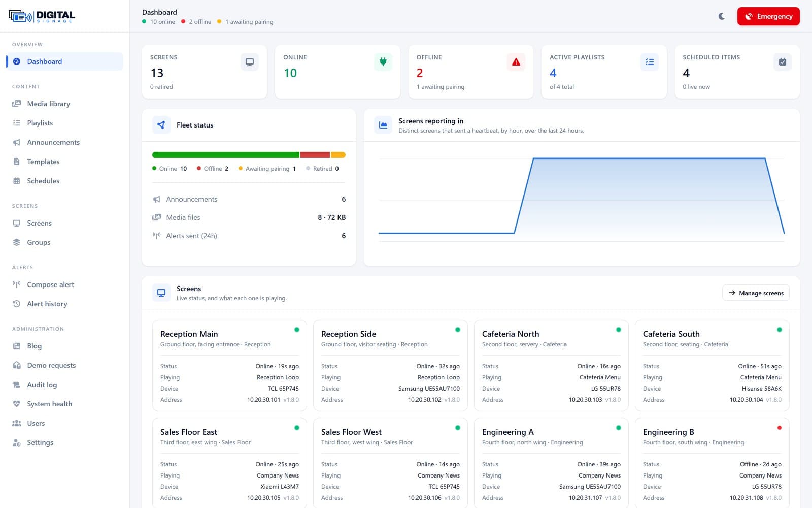Click the monitor icon in Screens stat card

click(x=250, y=62)
